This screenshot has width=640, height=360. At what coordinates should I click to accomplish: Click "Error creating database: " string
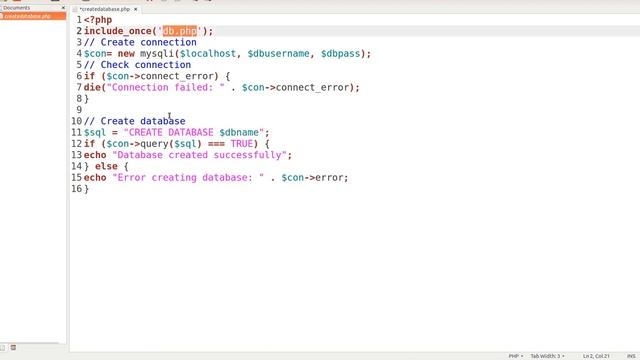click(x=188, y=178)
